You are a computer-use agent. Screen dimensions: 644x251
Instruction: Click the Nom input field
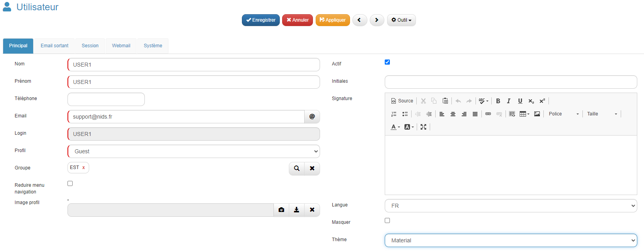pos(194,65)
